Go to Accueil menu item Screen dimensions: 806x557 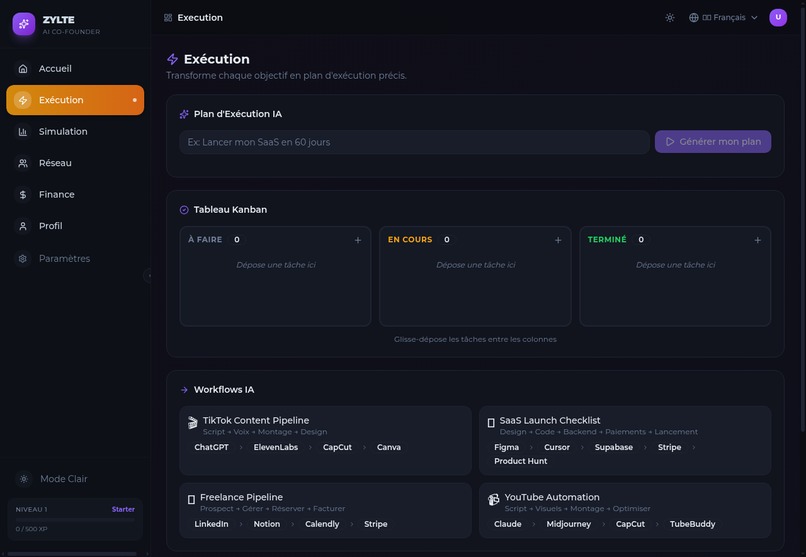75,68
